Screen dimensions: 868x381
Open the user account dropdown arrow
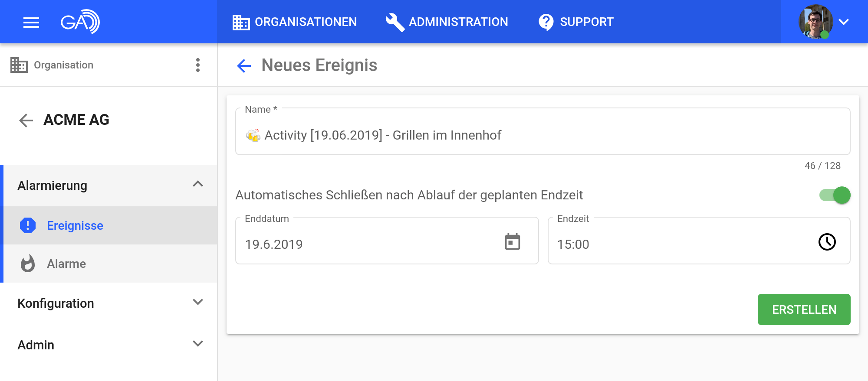point(844,22)
